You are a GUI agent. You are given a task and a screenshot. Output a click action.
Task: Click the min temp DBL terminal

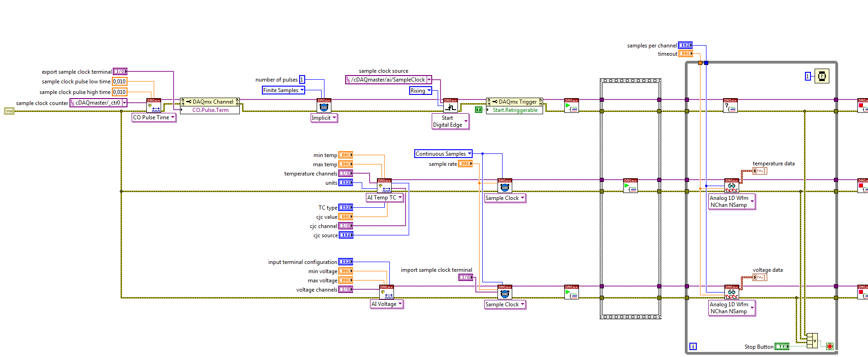tap(346, 155)
